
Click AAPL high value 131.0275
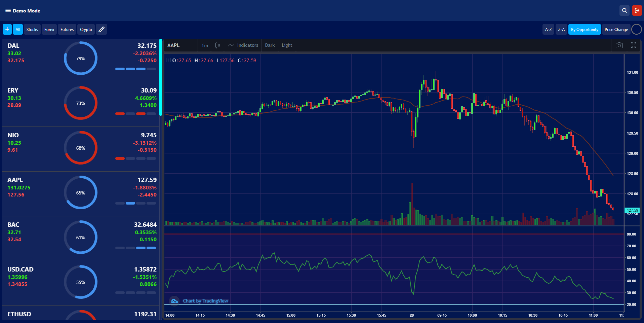coord(19,187)
